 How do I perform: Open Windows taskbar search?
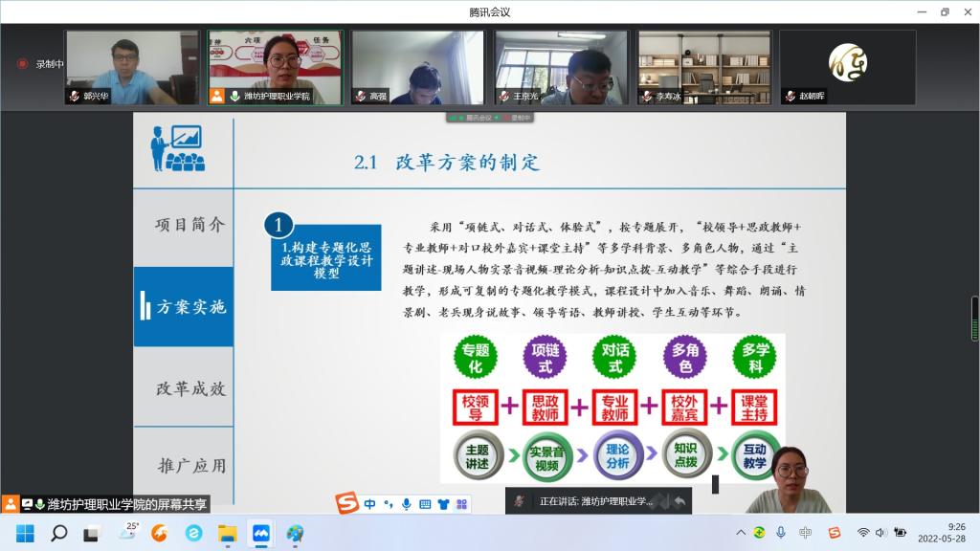click(x=58, y=534)
